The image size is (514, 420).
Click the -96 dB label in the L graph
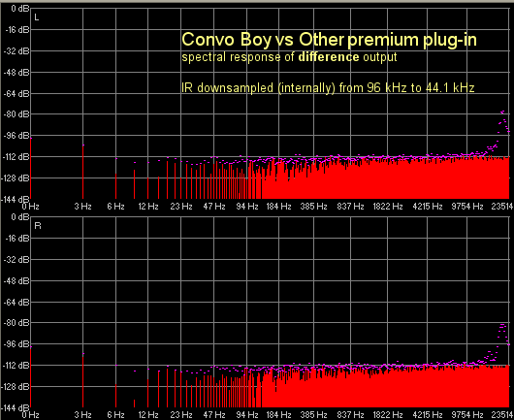[17, 136]
